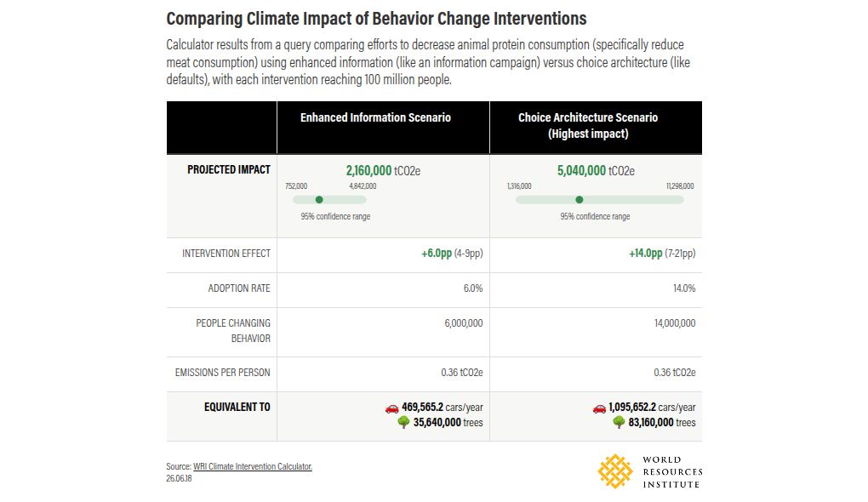Select the Choice Architecture Scenario column header
This screenshot has width=868, height=502.
588,126
